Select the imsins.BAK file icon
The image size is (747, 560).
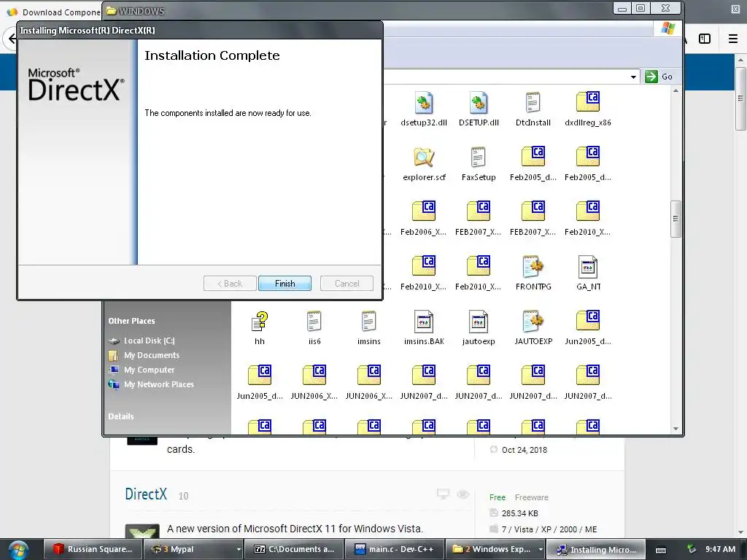(424, 322)
